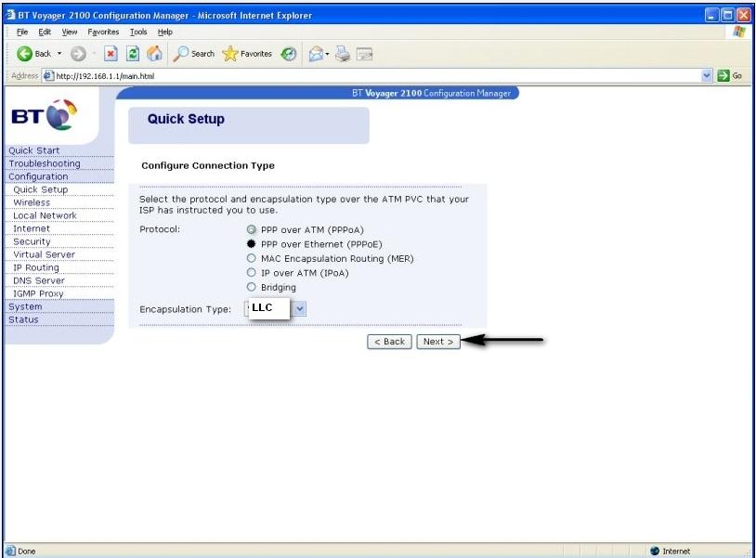
Task: Click the Edit page toolbar icon
Action: coord(364,54)
